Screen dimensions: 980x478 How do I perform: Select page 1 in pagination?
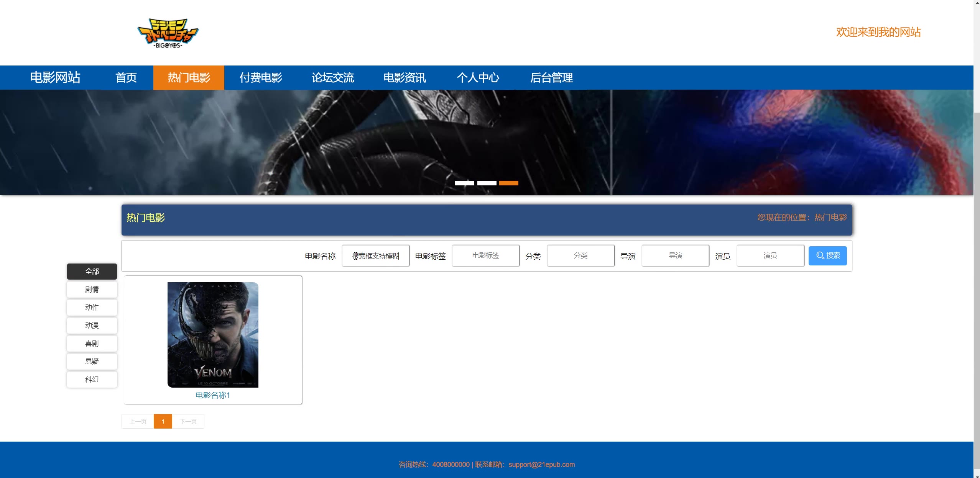(163, 421)
